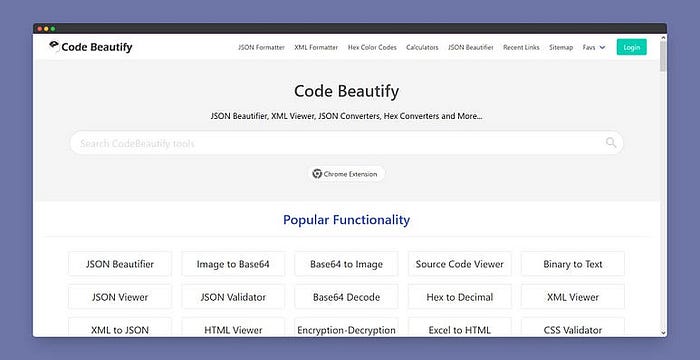Open the XML Formatter nav link

click(316, 47)
